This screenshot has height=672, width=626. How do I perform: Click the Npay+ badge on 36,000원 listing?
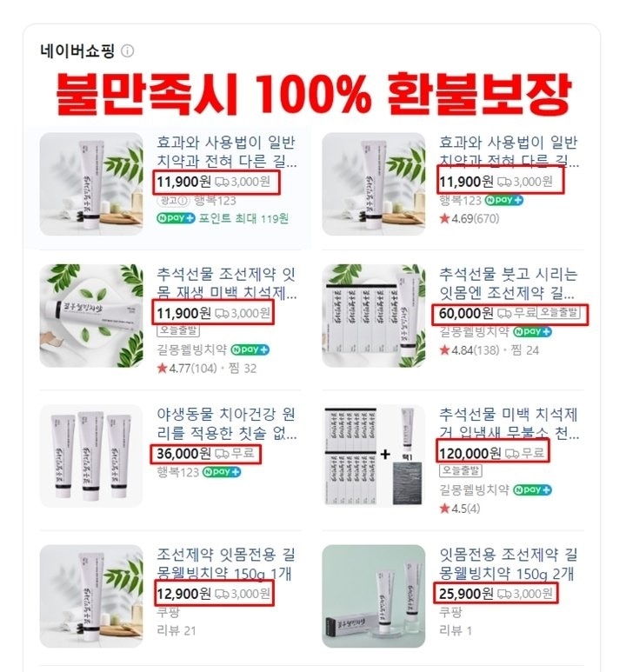click(221, 472)
